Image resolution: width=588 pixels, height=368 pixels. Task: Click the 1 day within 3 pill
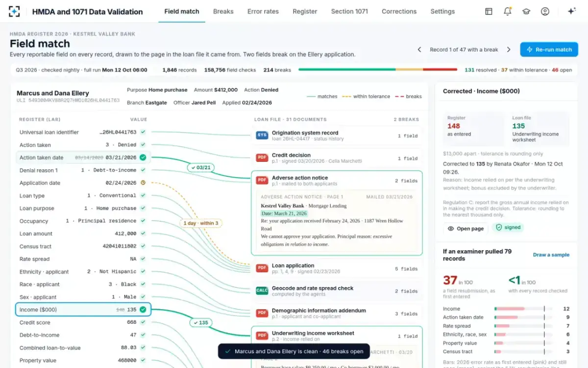point(201,223)
